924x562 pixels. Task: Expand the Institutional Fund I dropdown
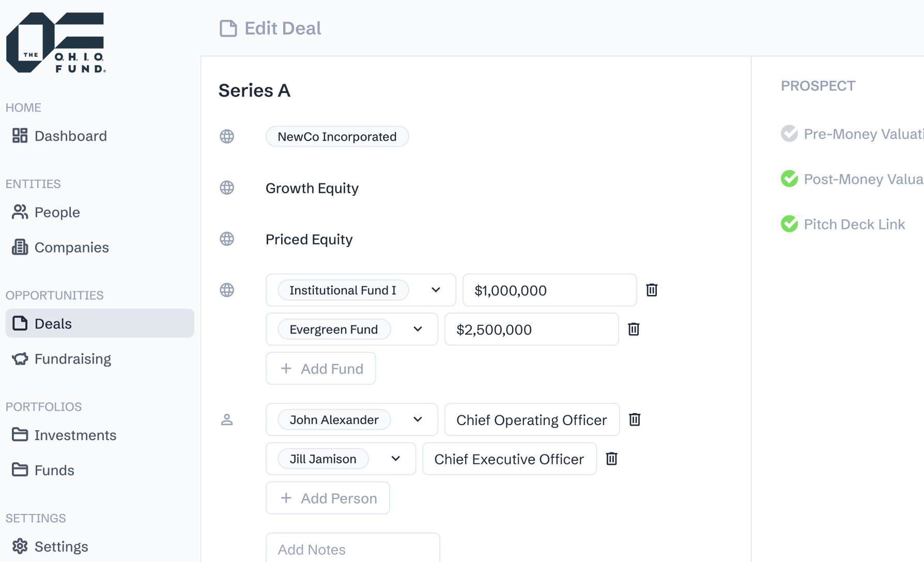[x=436, y=290]
